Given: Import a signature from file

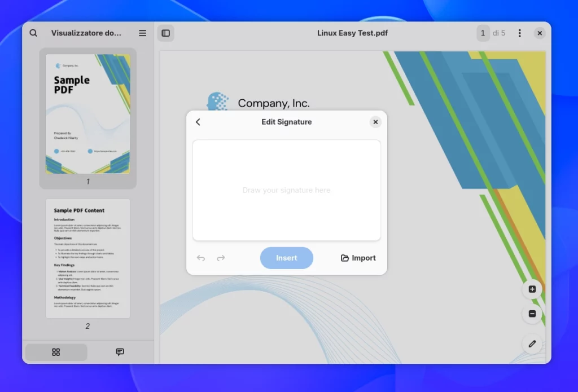Looking at the screenshot, I should (358, 258).
